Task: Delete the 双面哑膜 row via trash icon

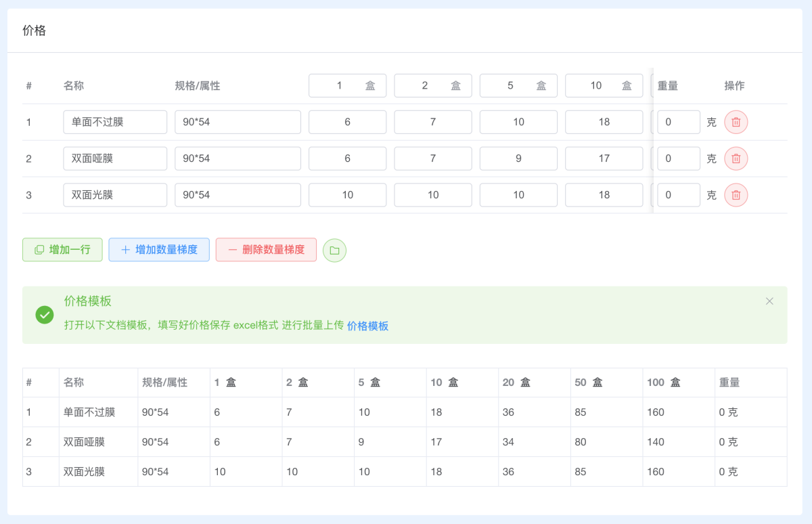Action: pyautogui.click(x=736, y=158)
